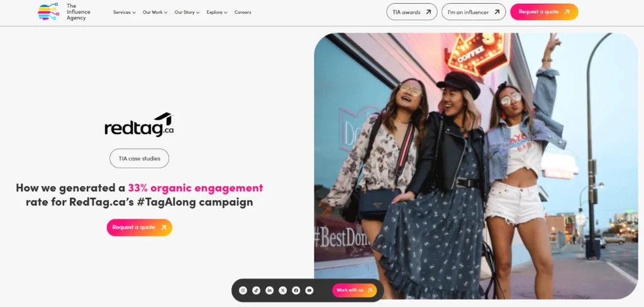Click the I'm an influencer button
The width and height of the screenshot is (644, 307).
474,12
